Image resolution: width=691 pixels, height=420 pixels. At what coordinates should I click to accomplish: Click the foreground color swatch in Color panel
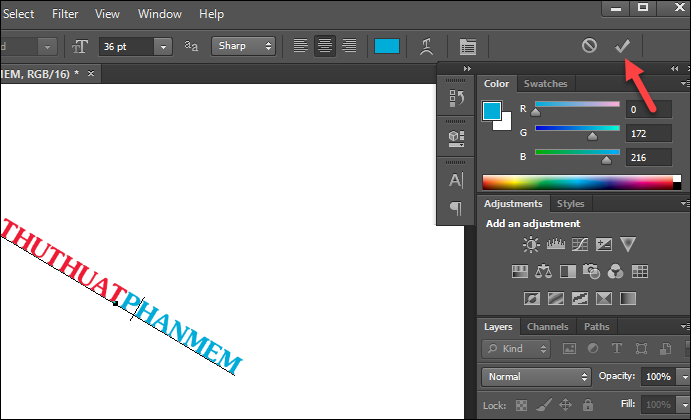coord(492,111)
